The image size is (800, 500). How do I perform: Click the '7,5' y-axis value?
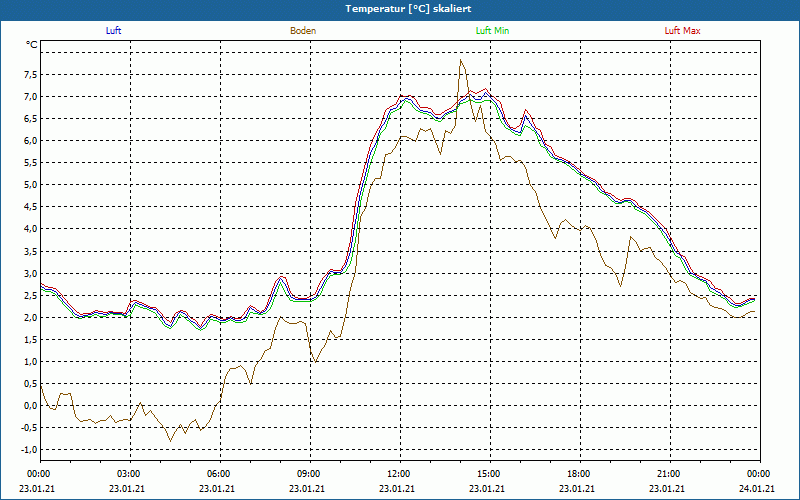pyautogui.click(x=30, y=75)
